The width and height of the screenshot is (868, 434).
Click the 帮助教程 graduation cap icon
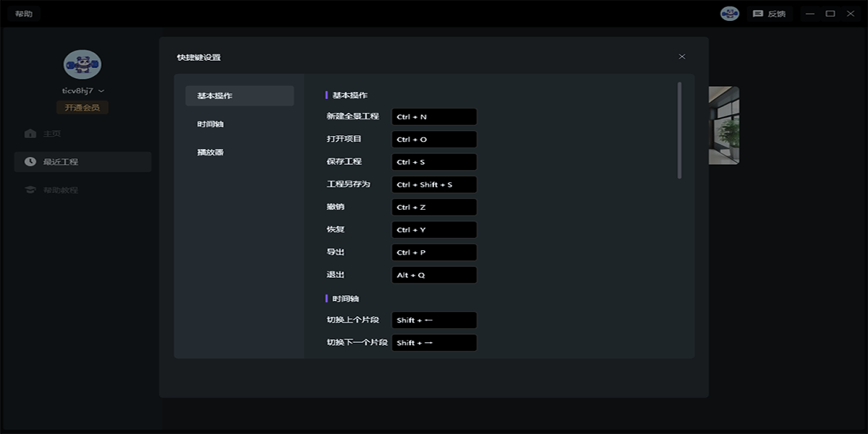click(30, 190)
